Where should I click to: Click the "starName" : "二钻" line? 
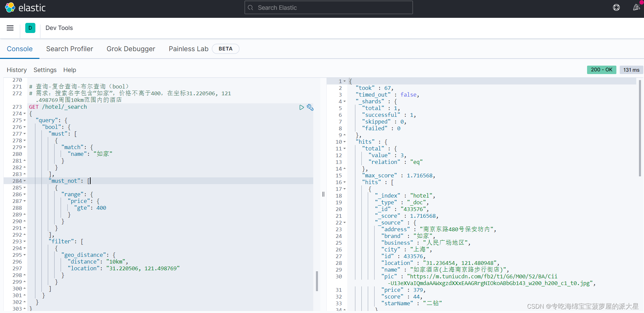[x=412, y=304]
